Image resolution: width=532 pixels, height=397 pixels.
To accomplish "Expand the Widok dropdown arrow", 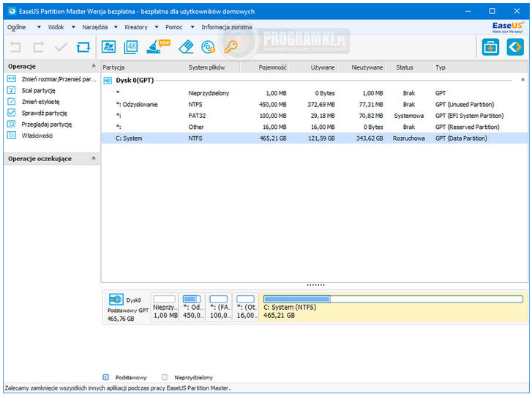I will tap(73, 27).
